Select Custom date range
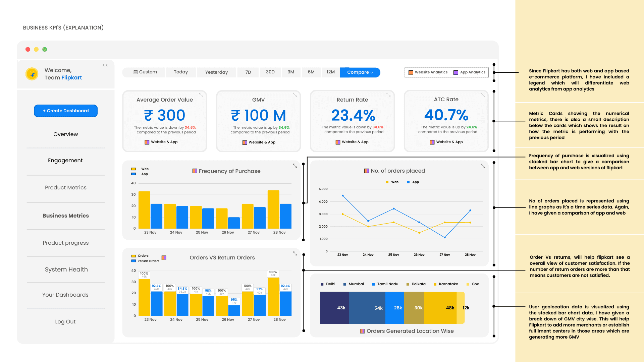The image size is (644, 362). tap(144, 72)
